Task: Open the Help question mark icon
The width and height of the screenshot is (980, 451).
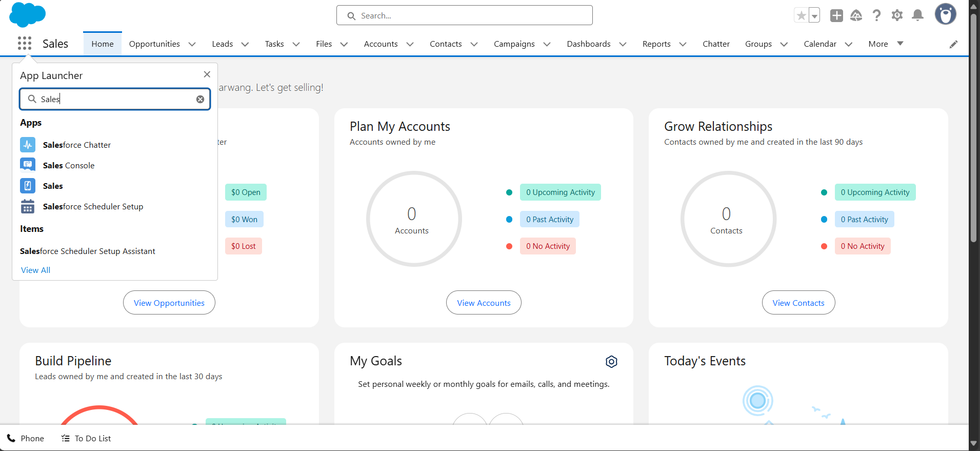Action: tap(876, 15)
